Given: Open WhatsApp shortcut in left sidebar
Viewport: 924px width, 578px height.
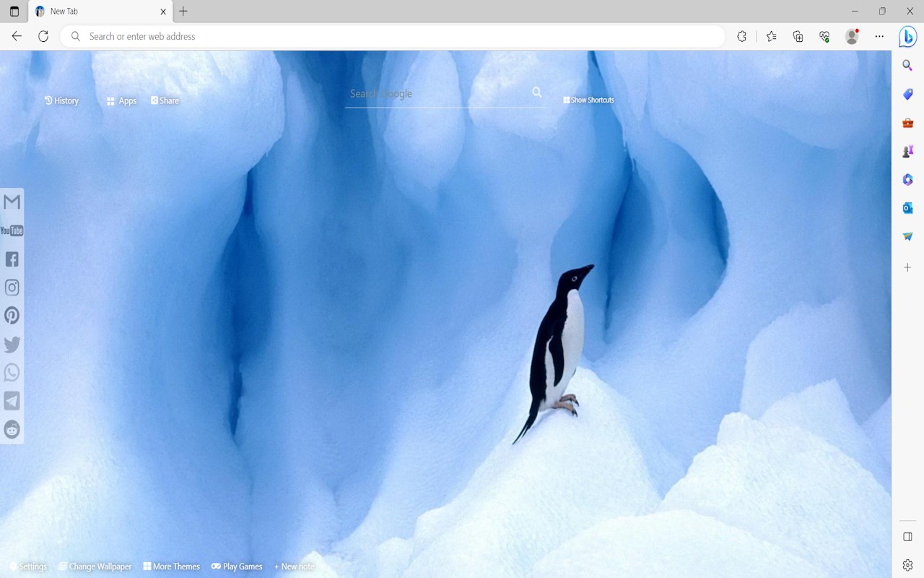Looking at the screenshot, I should click(12, 373).
